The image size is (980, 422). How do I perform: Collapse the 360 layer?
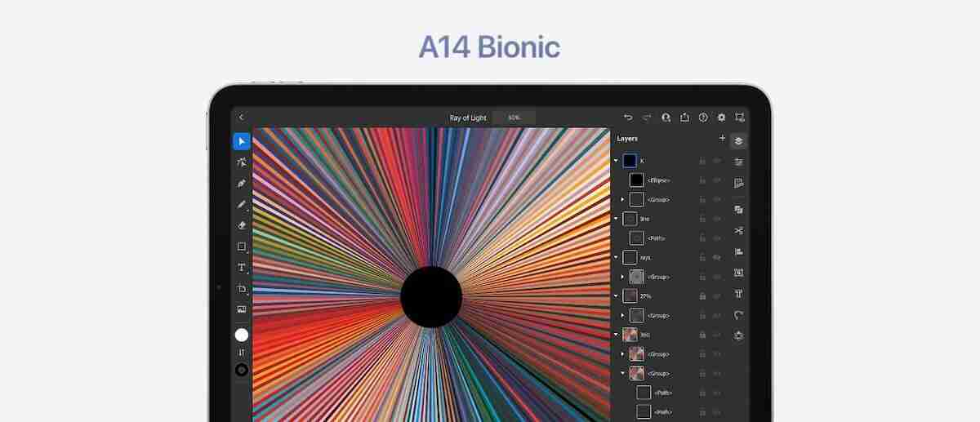[x=616, y=335]
